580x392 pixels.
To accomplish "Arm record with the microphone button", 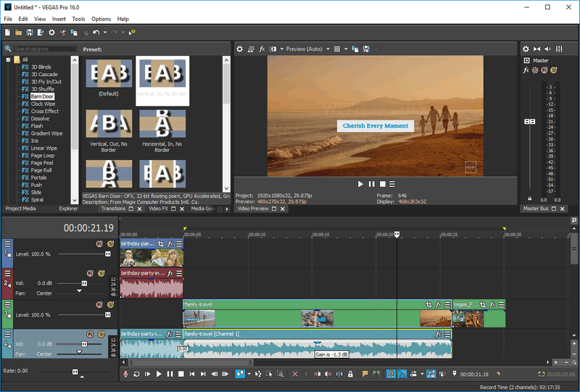I will click(x=125, y=374).
